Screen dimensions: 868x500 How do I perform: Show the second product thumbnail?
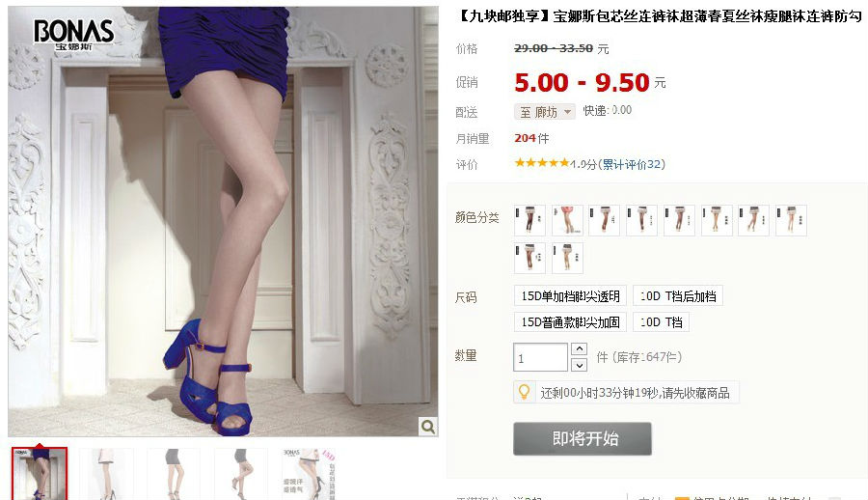point(107,475)
